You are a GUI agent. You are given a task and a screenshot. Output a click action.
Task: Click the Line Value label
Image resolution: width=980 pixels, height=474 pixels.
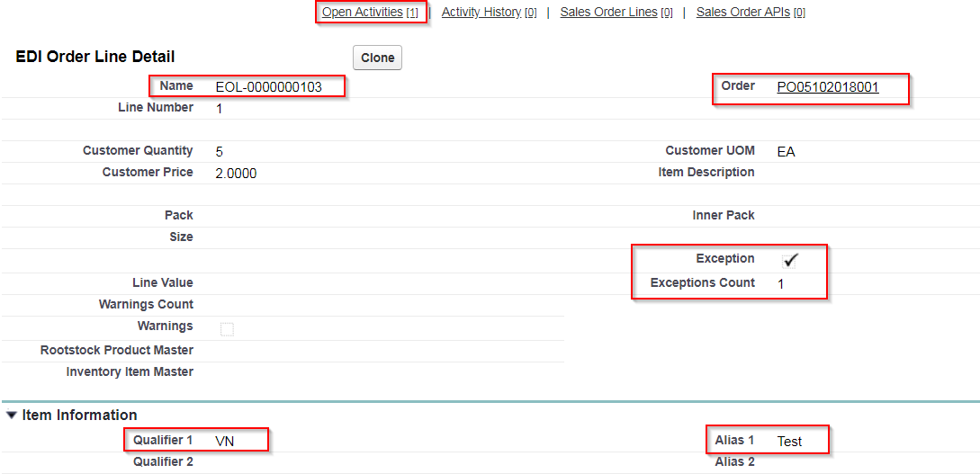click(163, 282)
